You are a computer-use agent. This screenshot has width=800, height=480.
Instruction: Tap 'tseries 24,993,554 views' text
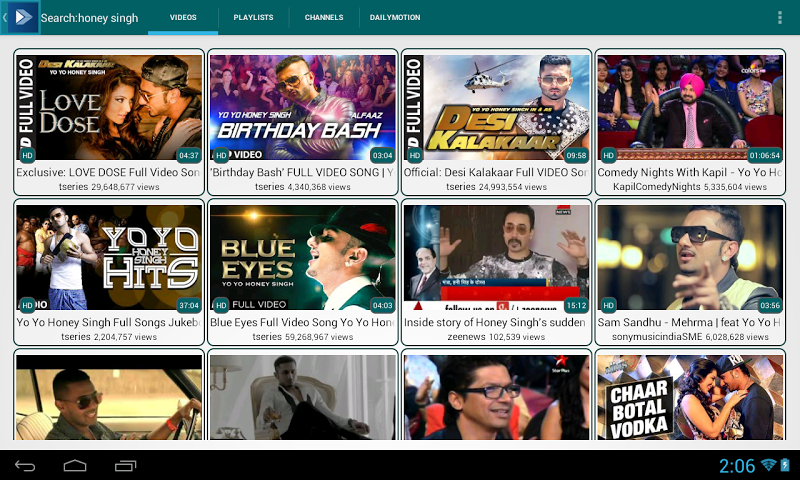pos(496,187)
